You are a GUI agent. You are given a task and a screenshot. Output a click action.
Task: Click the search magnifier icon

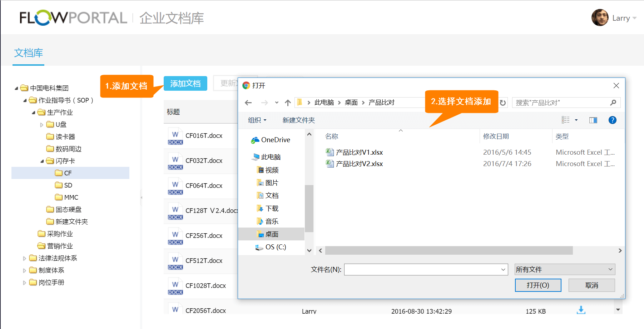click(x=613, y=103)
